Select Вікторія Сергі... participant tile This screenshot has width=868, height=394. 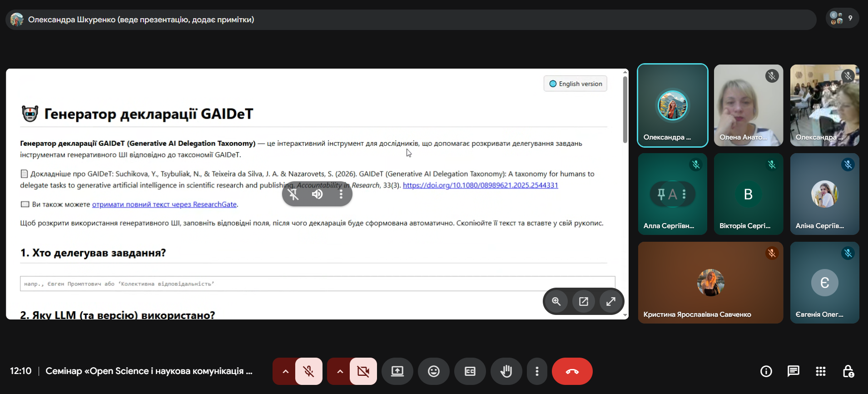point(749,194)
